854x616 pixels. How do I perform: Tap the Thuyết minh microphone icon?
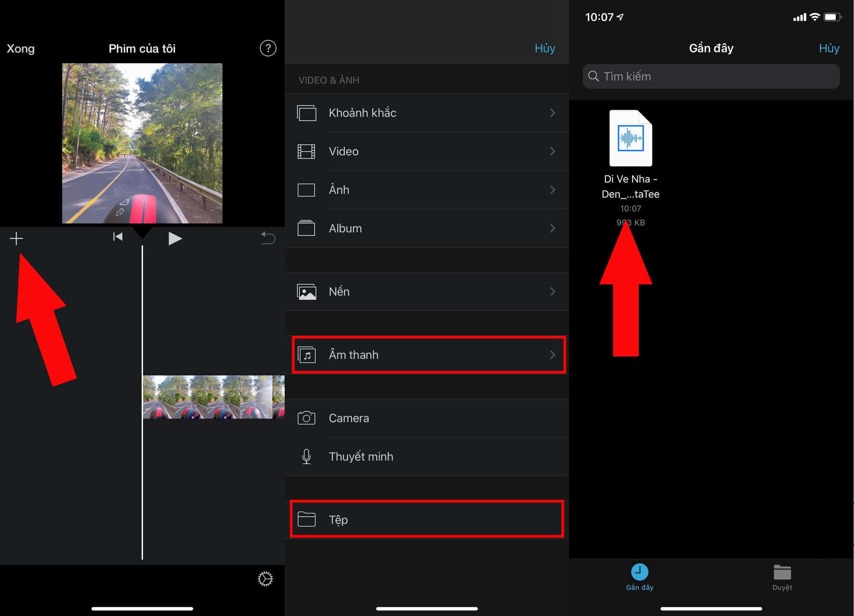[x=306, y=457]
